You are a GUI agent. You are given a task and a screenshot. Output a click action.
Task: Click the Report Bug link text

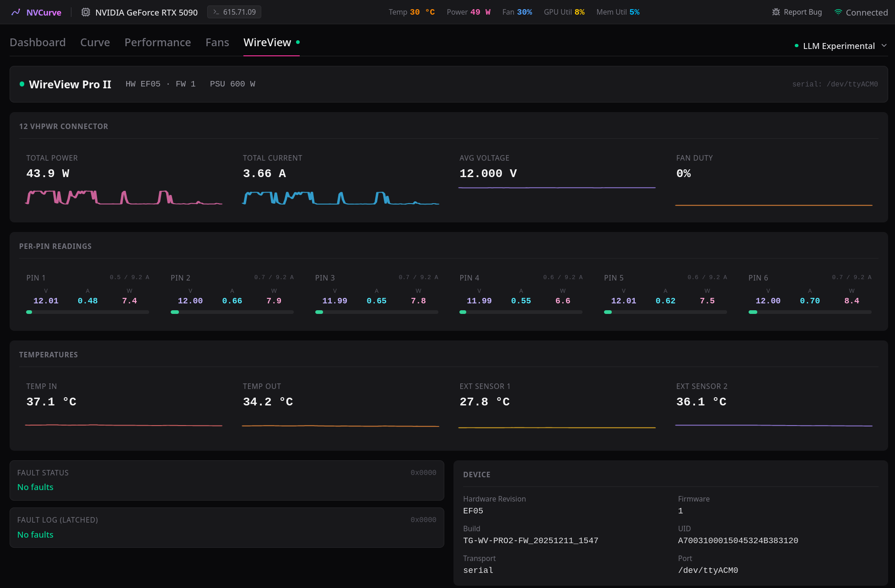click(x=803, y=12)
